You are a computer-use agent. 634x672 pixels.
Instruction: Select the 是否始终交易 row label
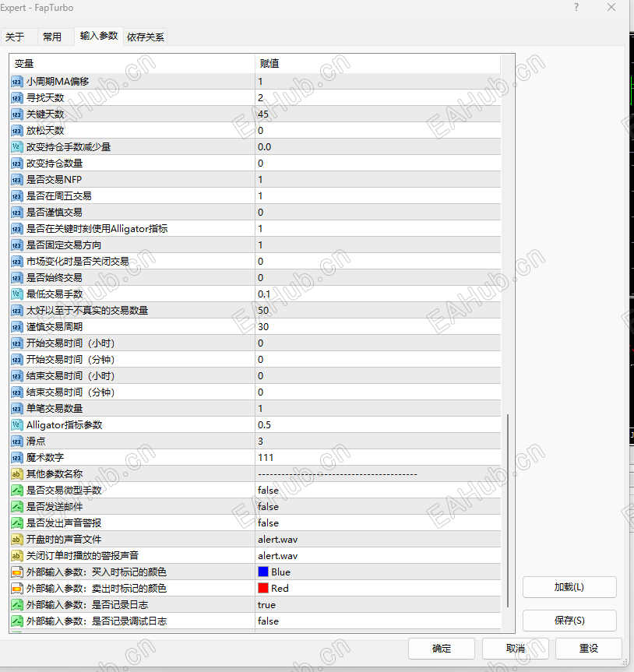pyautogui.click(x=55, y=278)
